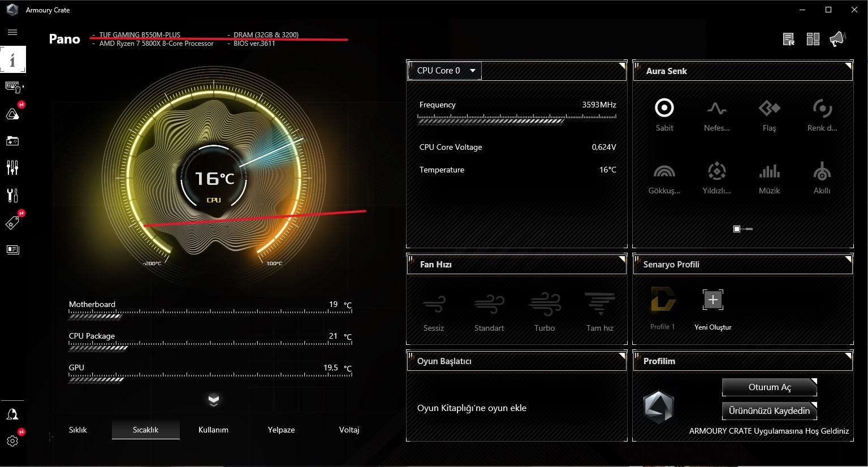Open the Aura Sync triangle icon in the sidebar
Image resolution: width=868 pixels, height=467 pixels.
point(12,114)
